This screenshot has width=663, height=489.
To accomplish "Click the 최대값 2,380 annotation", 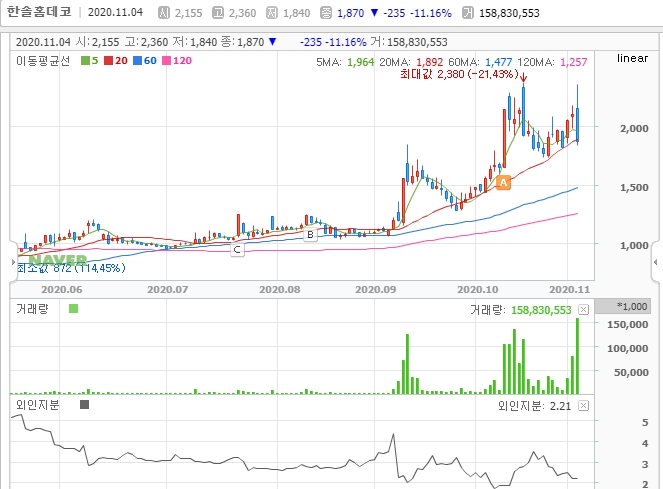I will (x=459, y=74).
